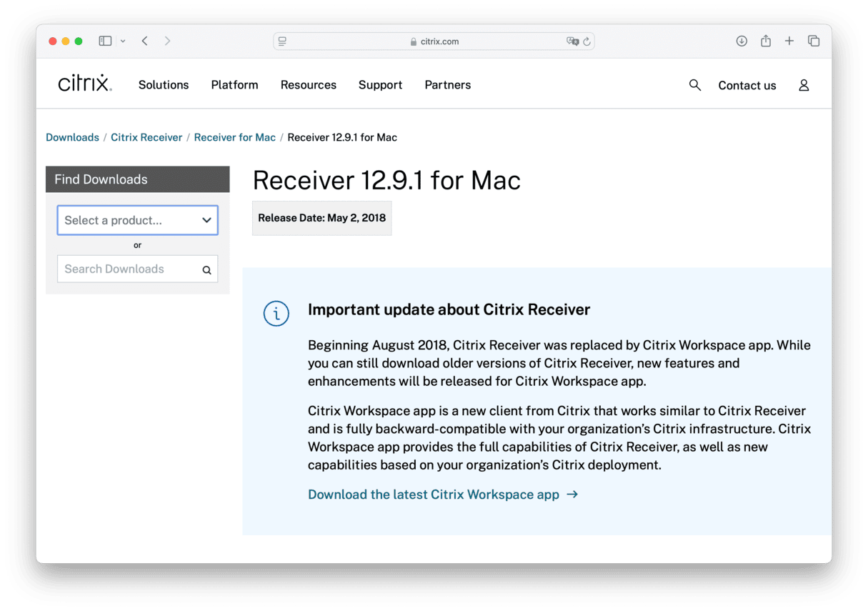Screen dimensions: 868x611
Task: Go back with the Safari back arrow
Action: 144,41
